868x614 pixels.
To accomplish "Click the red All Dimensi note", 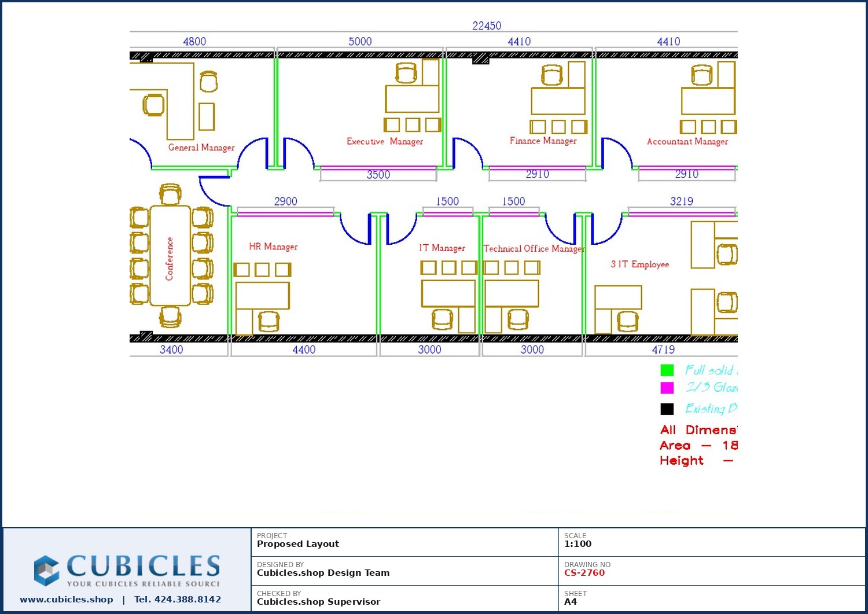I will pos(698,430).
